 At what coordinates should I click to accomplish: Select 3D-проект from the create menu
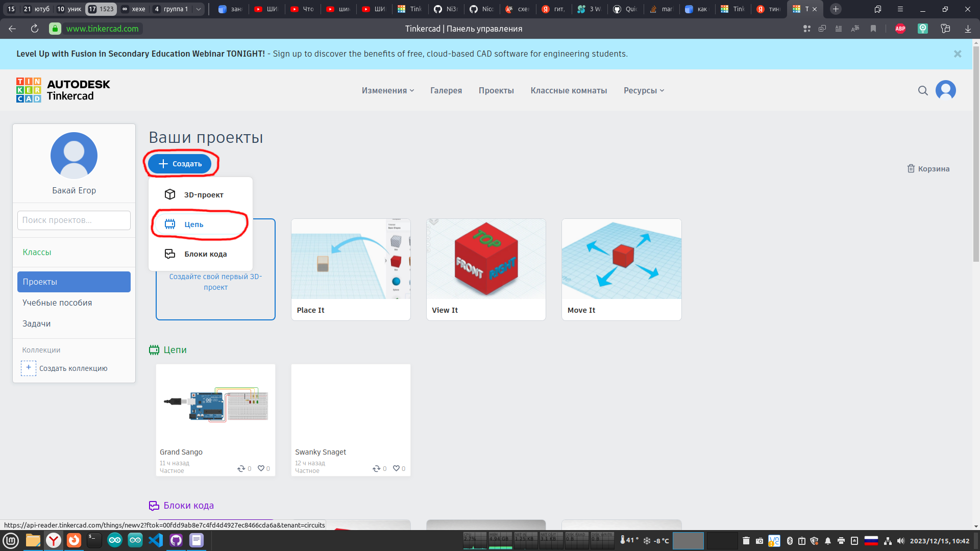click(x=201, y=195)
